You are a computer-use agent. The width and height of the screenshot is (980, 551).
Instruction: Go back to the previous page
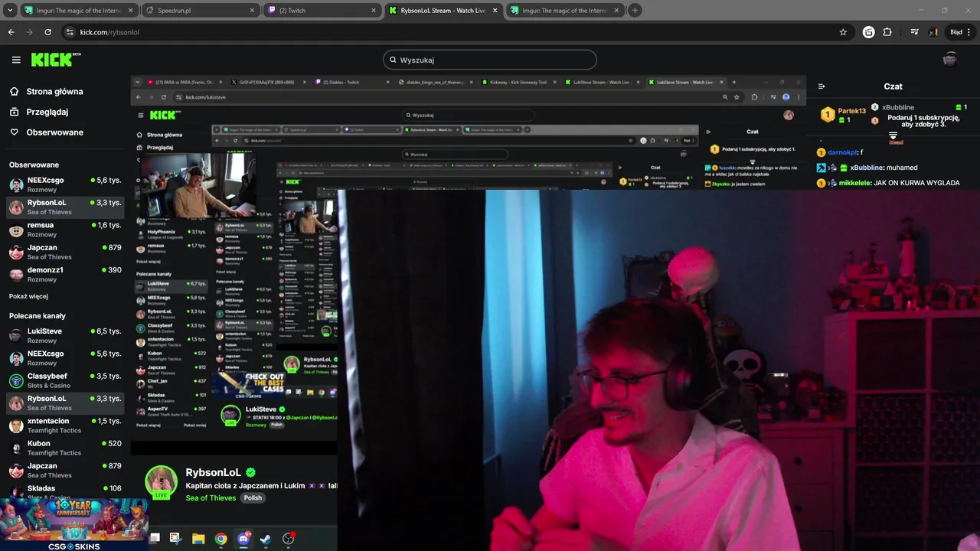pos(11,32)
